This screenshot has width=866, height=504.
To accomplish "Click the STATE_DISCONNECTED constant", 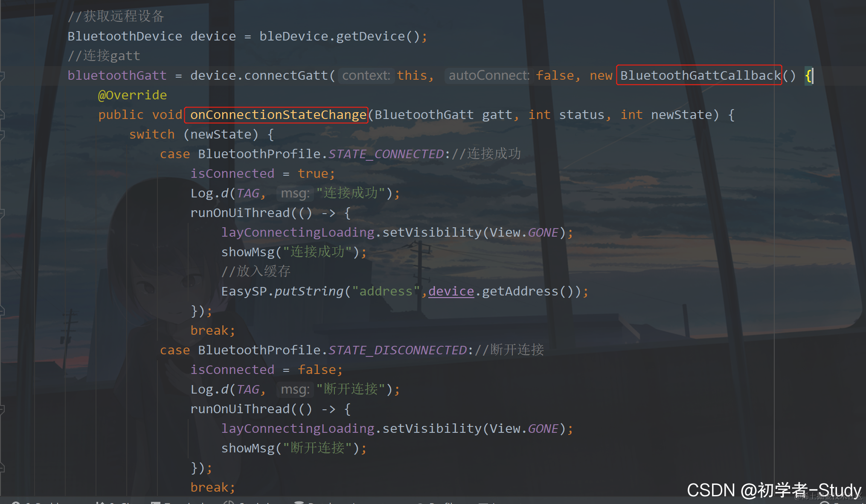I will pos(398,350).
